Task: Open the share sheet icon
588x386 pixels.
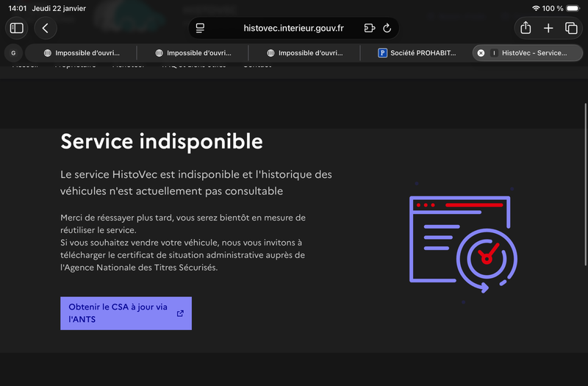Action: [526, 28]
